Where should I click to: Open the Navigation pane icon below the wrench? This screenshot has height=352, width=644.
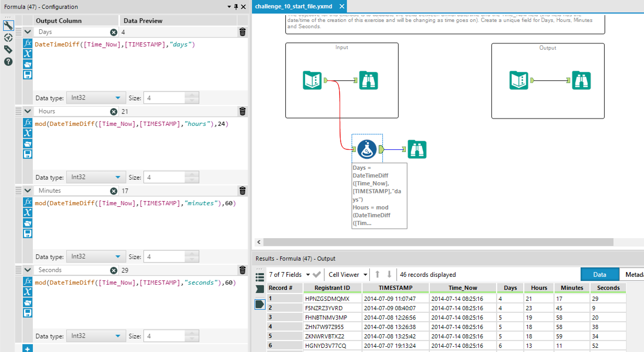[x=8, y=38]
